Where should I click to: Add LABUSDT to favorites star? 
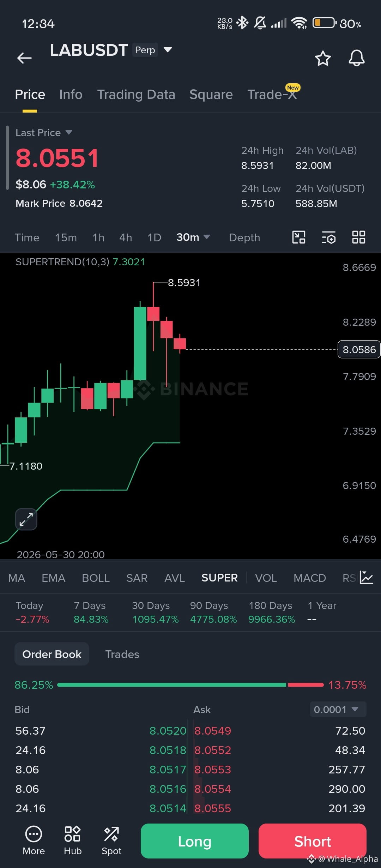(323, 58)
